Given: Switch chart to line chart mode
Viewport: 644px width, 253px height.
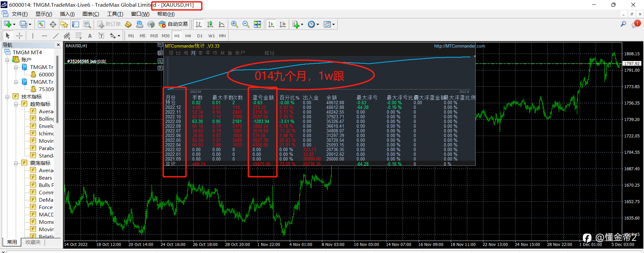Looking at the screenshot, I should click(221, 24).
